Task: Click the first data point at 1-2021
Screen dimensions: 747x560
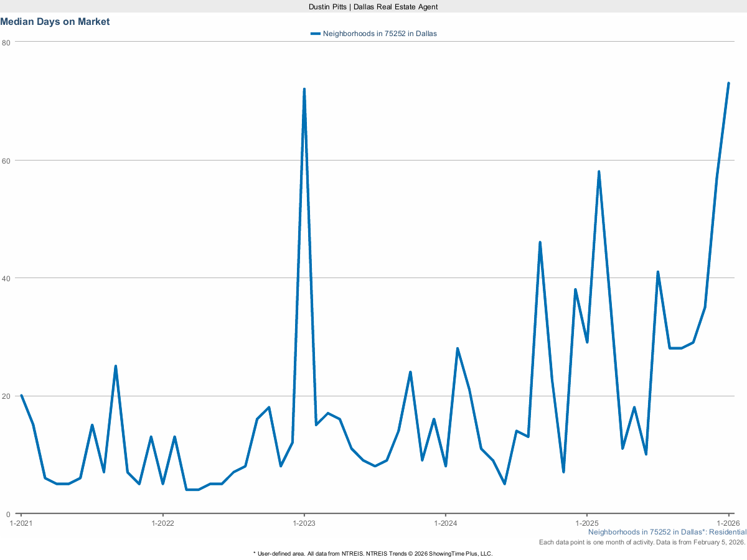Action: coord(21,395)
